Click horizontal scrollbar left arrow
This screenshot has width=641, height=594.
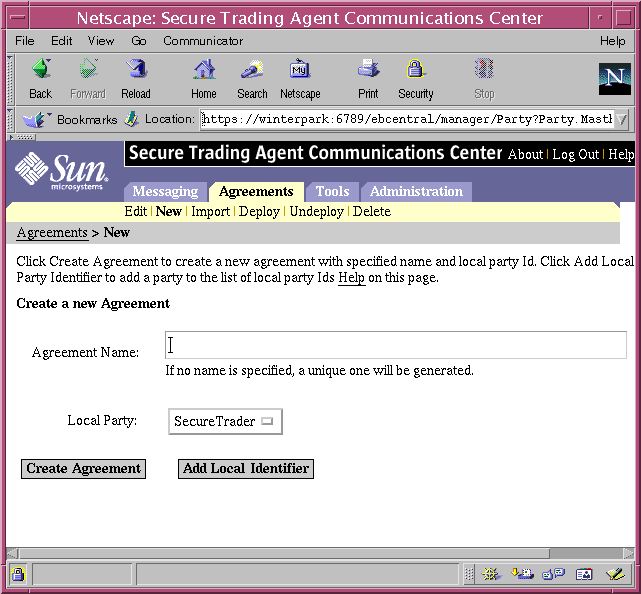(12, 554)
